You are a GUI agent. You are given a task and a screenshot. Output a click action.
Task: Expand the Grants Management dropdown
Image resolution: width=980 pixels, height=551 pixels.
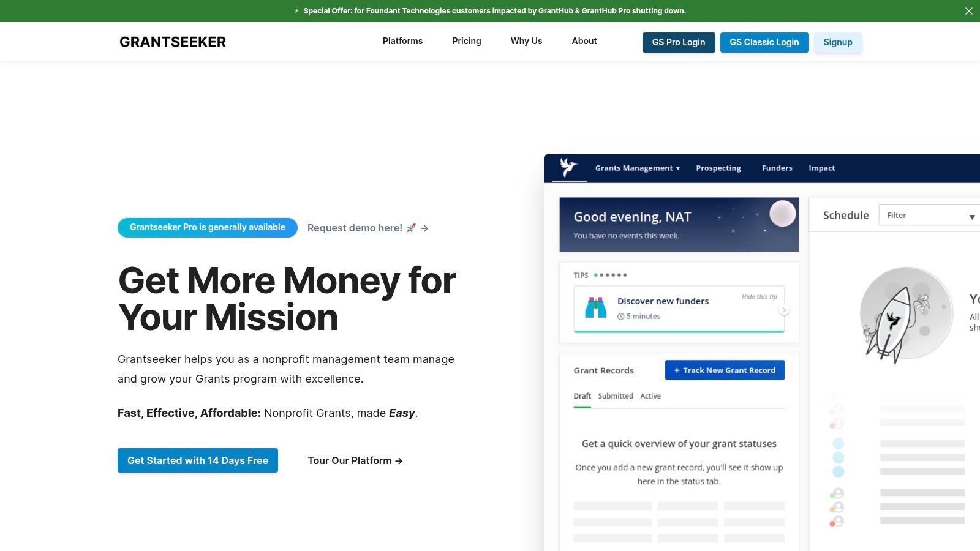[x=637, y=168]
